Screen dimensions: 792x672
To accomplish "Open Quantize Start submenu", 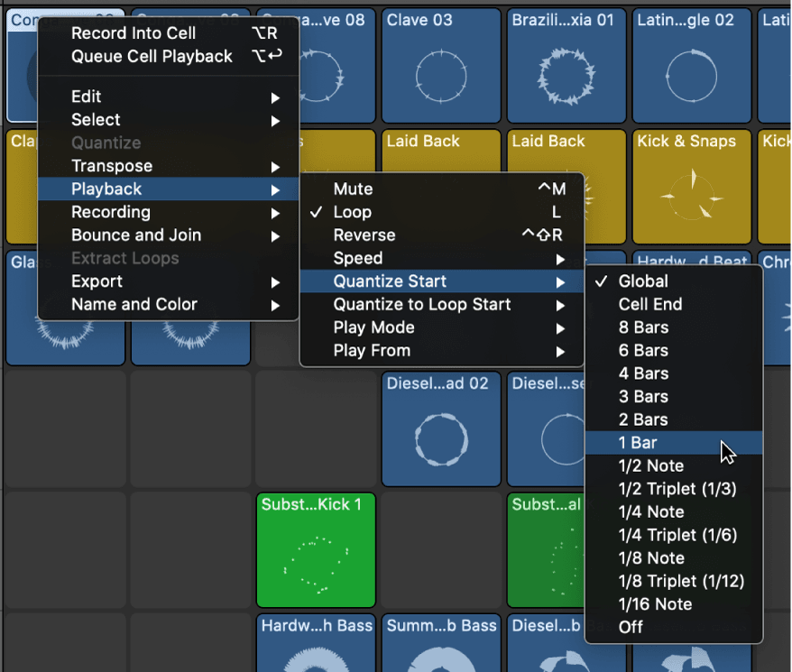I will point(442,281).
